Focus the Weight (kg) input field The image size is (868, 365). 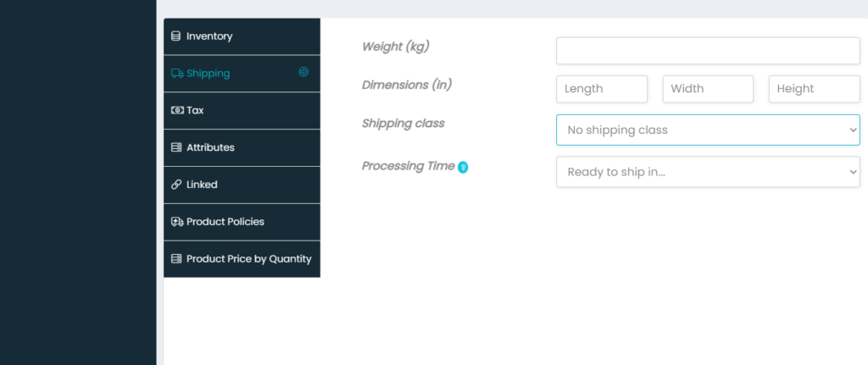click(x=708, y=51)
